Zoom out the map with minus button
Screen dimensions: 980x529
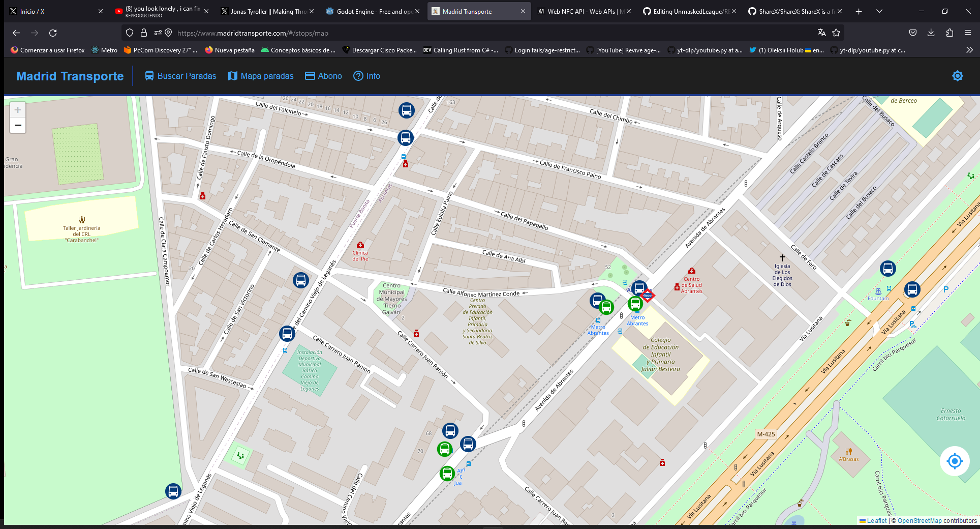click(18, 125)
